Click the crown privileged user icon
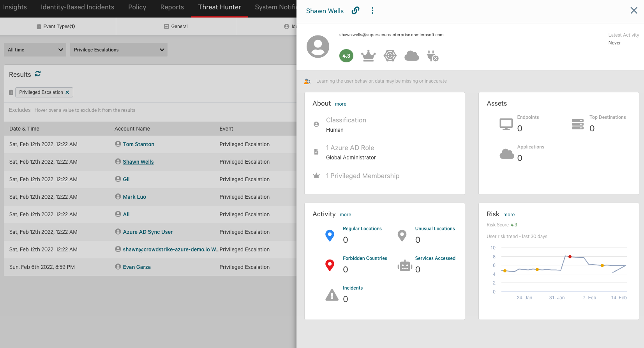Viewport: 644px width, 348px height. coord(368,56)
